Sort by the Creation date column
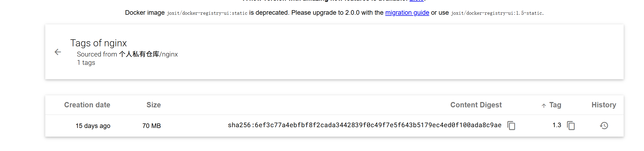644x151 pixels. [87, 105]
